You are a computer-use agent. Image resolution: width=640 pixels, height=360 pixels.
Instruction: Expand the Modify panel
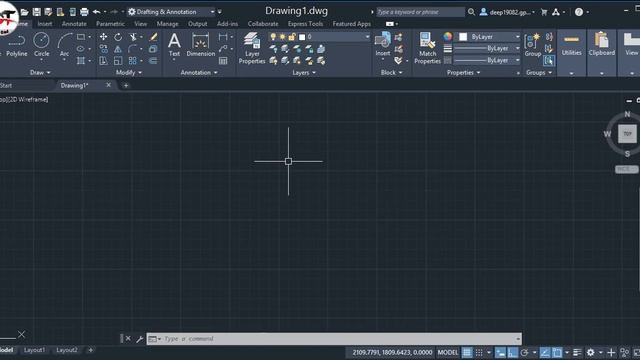pyautogui.click(x=129, y=73)
